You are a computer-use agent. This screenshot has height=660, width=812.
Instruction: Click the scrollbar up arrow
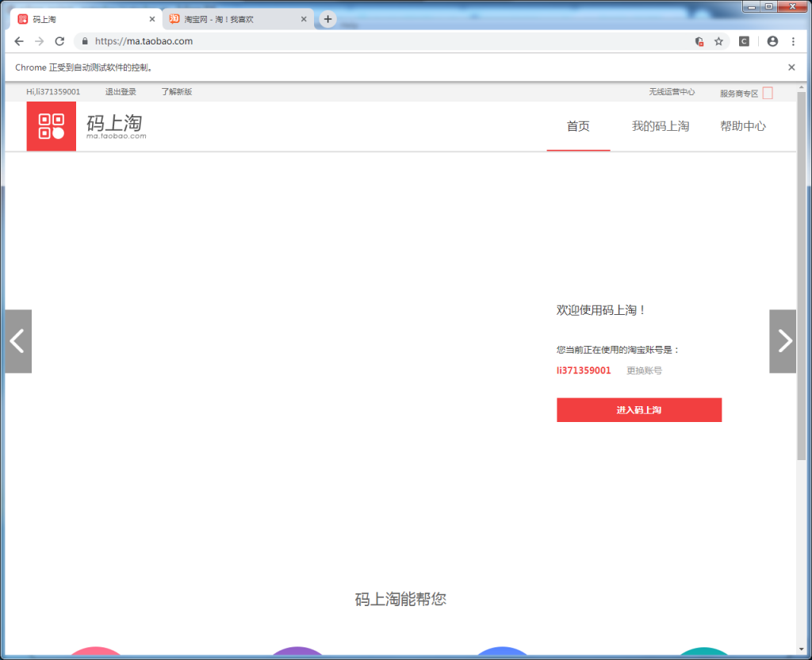click(x=801, y=87)
